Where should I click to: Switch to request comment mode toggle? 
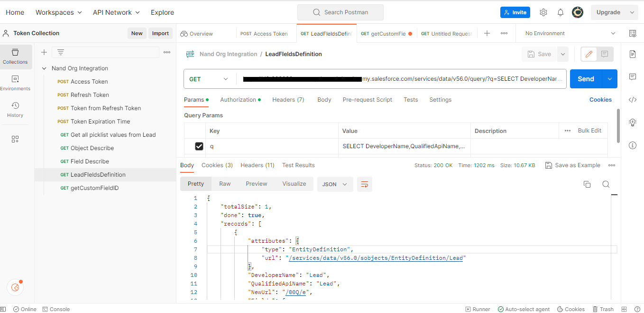[605, 54]
